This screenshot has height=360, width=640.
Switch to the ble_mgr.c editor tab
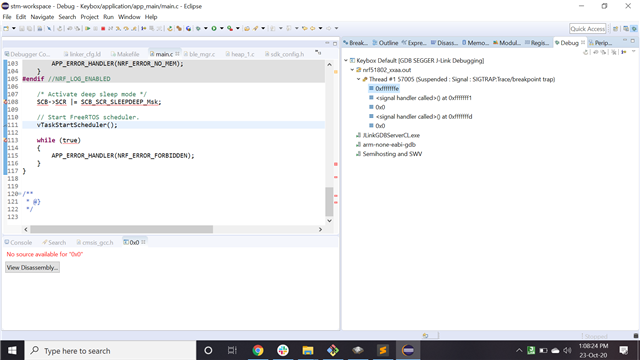pyautogui.click(x=199, y=54)
